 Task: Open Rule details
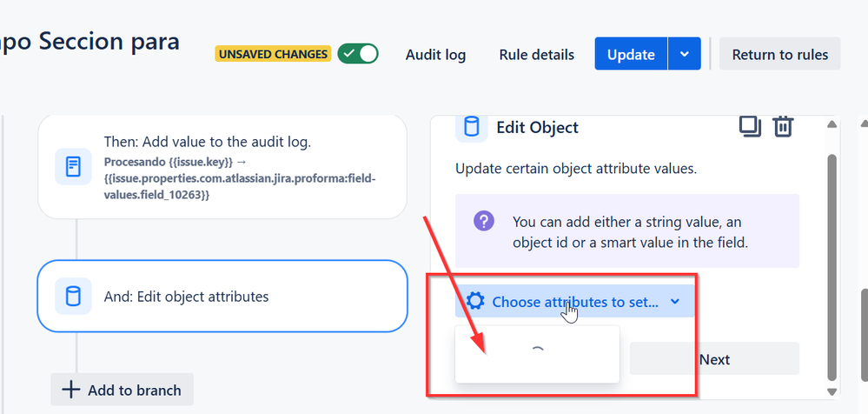point(536,55)
